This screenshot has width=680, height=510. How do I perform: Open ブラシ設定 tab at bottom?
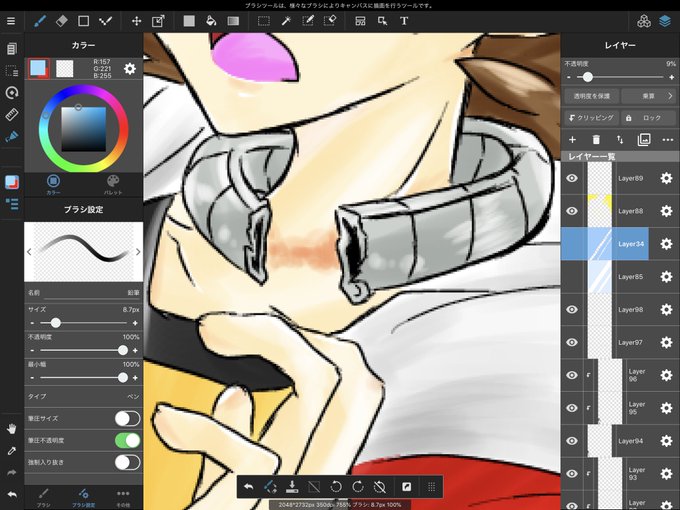[84, 498]
